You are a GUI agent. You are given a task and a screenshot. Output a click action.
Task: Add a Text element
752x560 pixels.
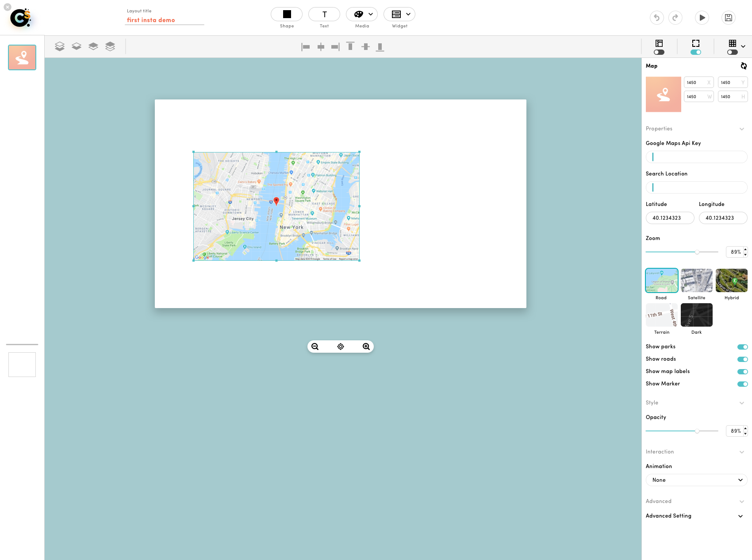(324, 14)
